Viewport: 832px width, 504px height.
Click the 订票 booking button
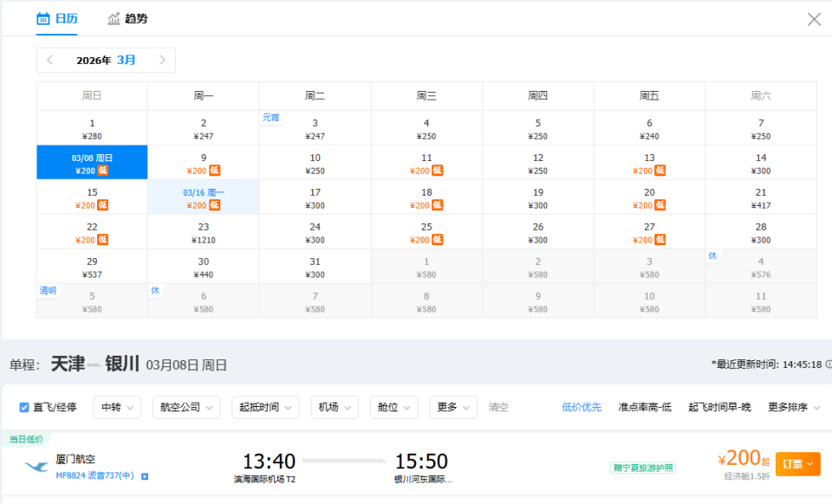796,464
